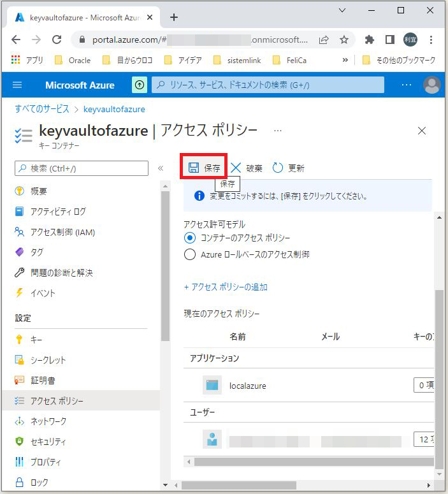Bookmark the page with the star icon
448x494 pixels.
point(343,40)
